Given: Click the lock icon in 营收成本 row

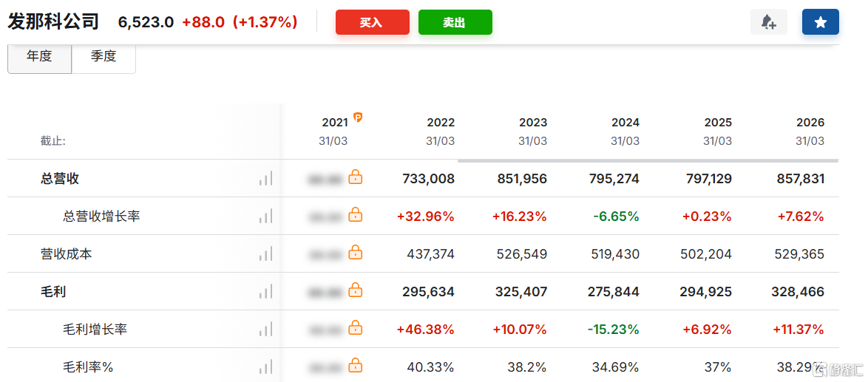Looking at the screenshot, I should [x=356, y=253].
